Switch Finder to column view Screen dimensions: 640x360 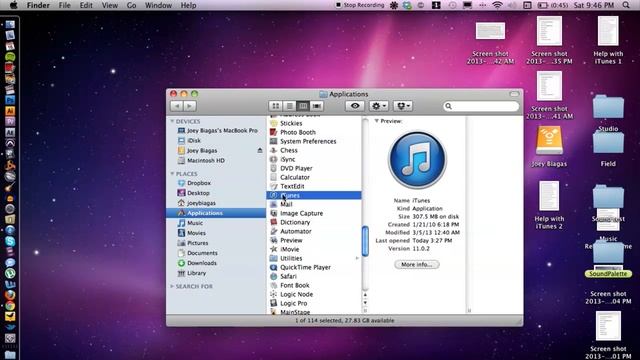(x=303, y=106)
